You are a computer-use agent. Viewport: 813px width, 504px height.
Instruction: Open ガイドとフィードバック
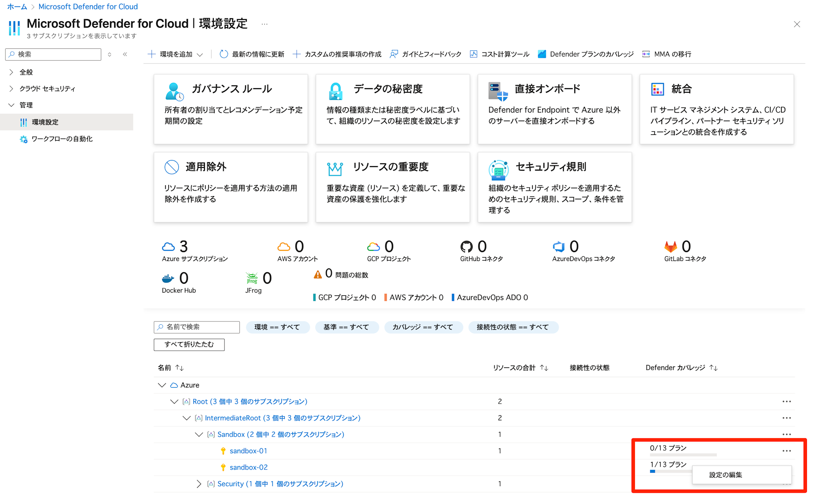pyautogui.click(x=426, y=54)
